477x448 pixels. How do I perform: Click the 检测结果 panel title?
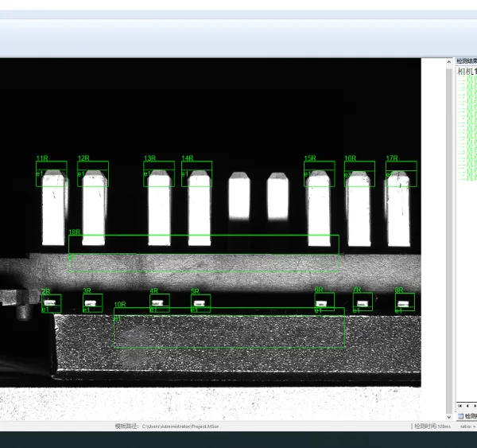point(467,61)
